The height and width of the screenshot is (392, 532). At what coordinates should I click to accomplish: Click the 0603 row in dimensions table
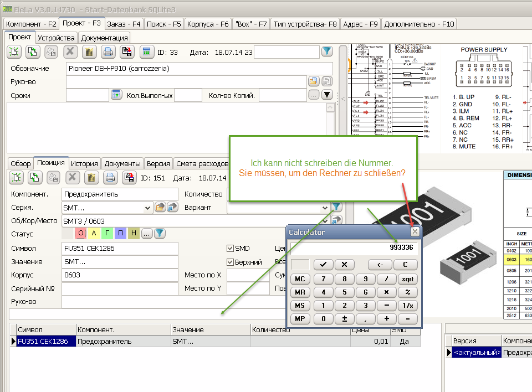[518, 260]
